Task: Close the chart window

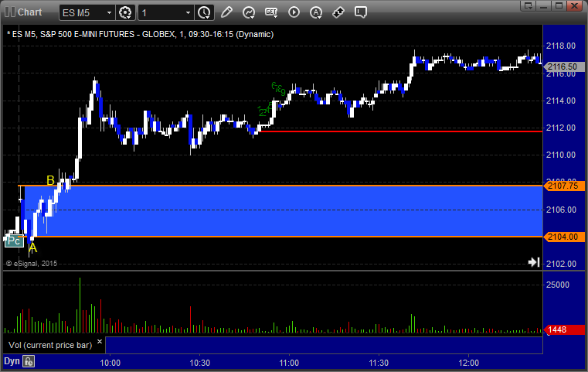Action: coord(574,5)
